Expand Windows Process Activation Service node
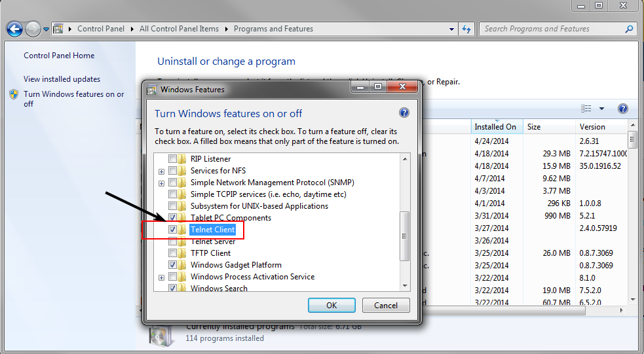Screen dimensions: 644x354 pyautogui.click(x=161, y=277)
